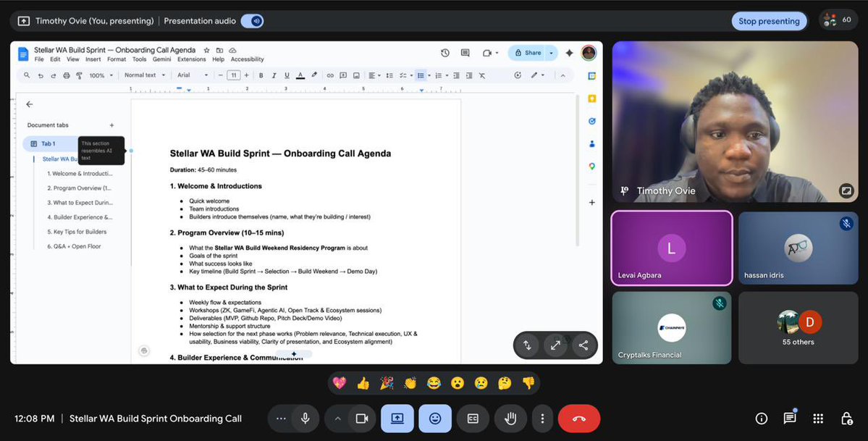This screenshot has height=441, width=868.
Task: Send the sparkling heart reaction
Action: (x=340, y=383)
